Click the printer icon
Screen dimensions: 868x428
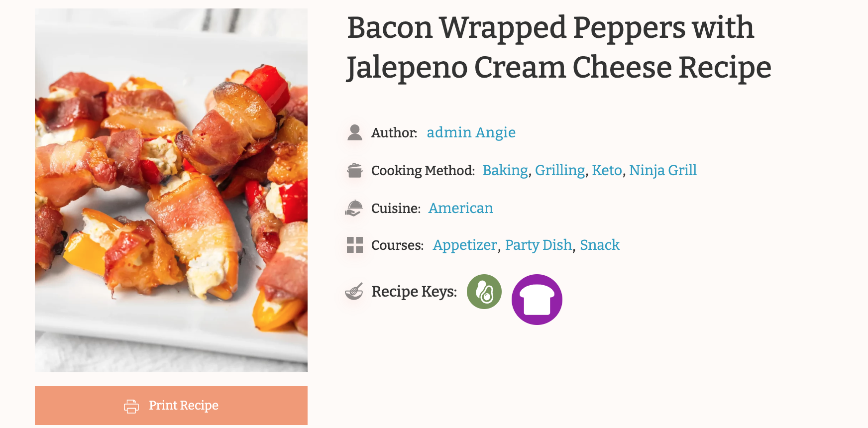tap(131, 406)
